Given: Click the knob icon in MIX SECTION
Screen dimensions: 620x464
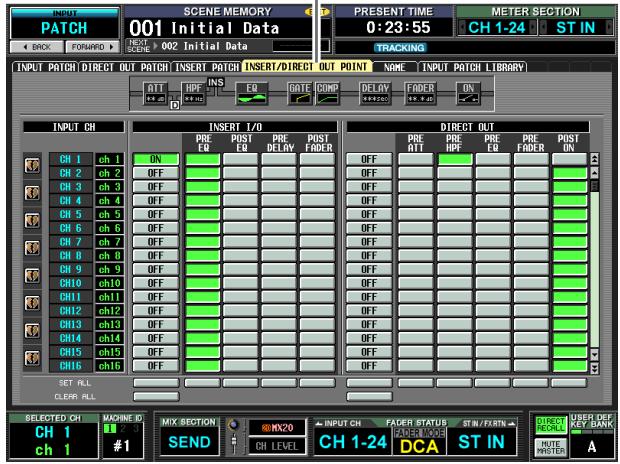Looking at the screenshot, I should 234,426.
